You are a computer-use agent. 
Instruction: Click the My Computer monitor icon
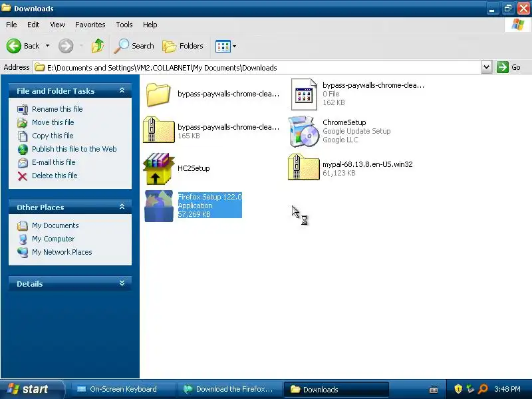tap(23, 239)
